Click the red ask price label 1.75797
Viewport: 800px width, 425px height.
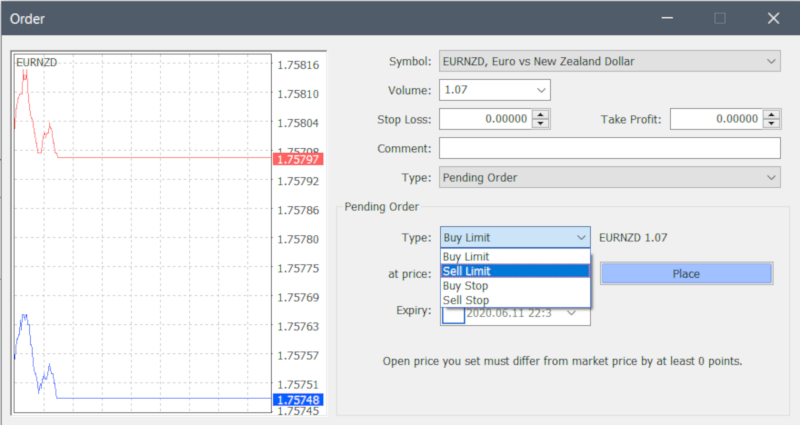pos(298,158)
